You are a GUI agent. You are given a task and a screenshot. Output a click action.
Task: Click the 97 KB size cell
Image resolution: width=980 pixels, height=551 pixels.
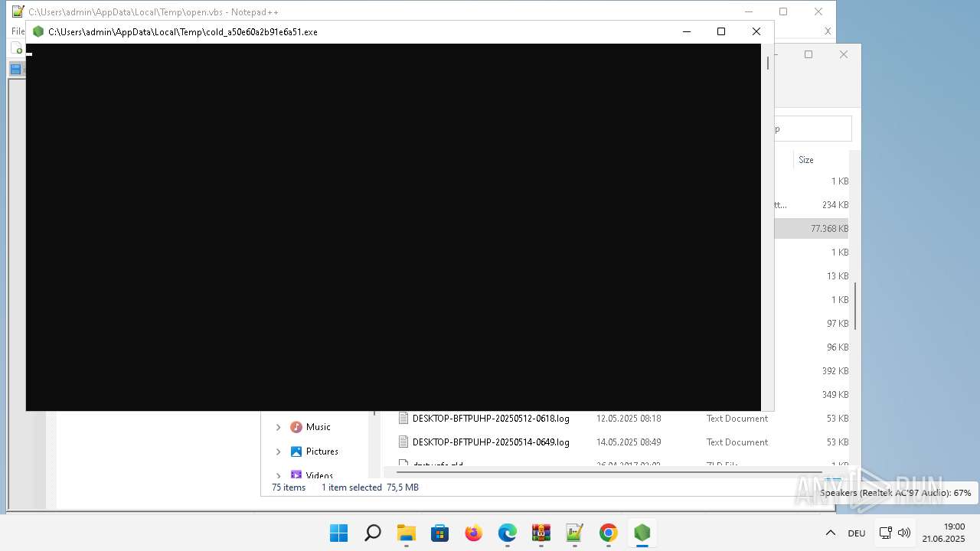[x=838, y=324]
